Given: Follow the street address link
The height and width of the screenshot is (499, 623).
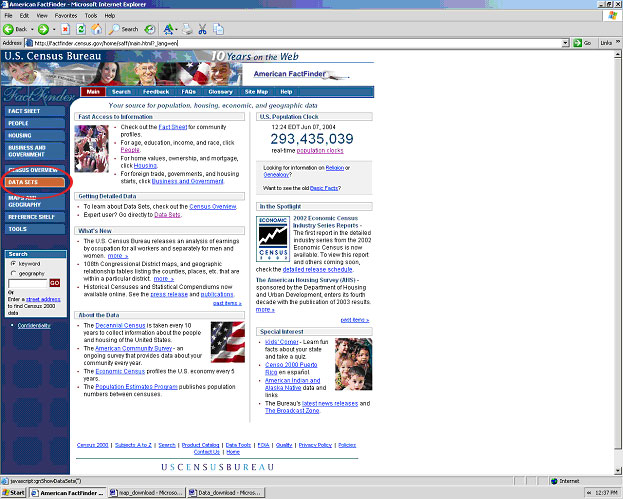Looking at the screenshot, I should pos(43,299).
